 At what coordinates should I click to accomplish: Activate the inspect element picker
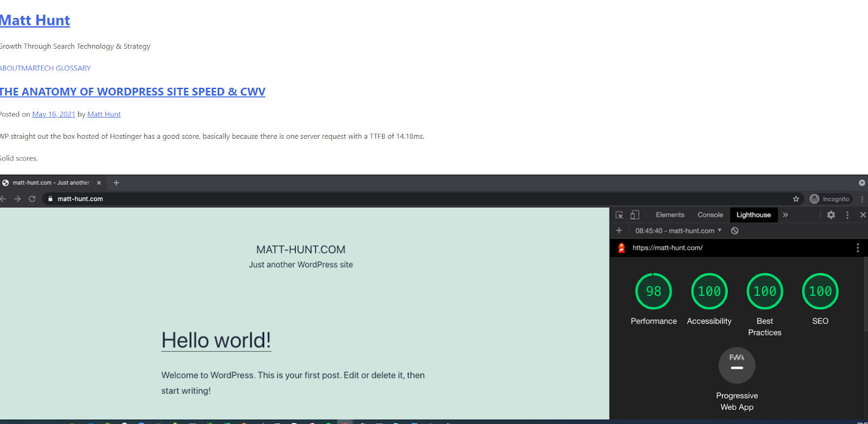coord(620,215)
